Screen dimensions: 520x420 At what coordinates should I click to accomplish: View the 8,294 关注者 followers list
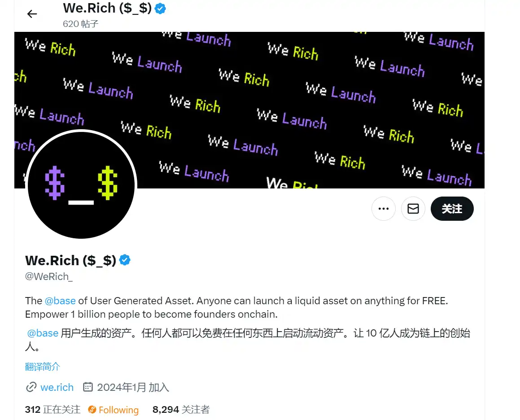tap(181, 410)
